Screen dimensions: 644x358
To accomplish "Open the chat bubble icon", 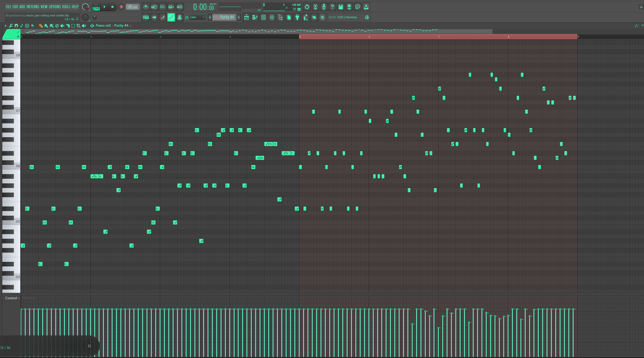I will 358,7.
